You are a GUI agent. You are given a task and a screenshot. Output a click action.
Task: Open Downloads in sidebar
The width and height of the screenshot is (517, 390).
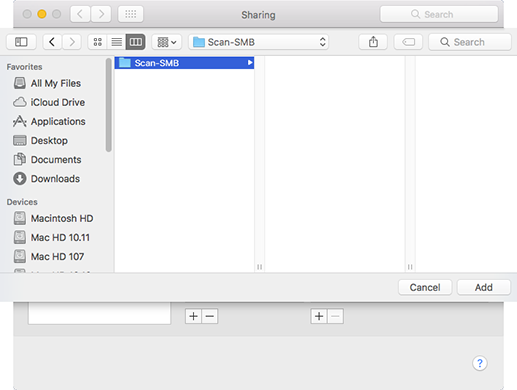click(47, 179)
